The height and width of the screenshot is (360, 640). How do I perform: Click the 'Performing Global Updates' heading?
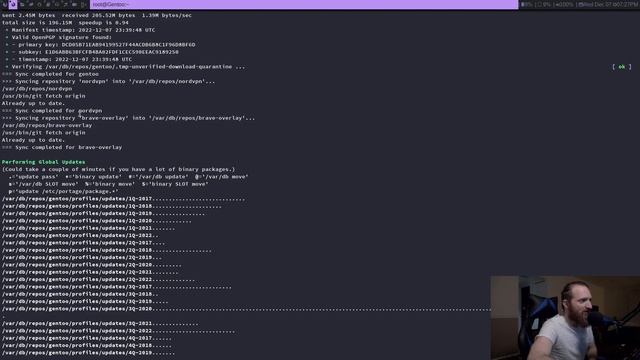[44, 162]
